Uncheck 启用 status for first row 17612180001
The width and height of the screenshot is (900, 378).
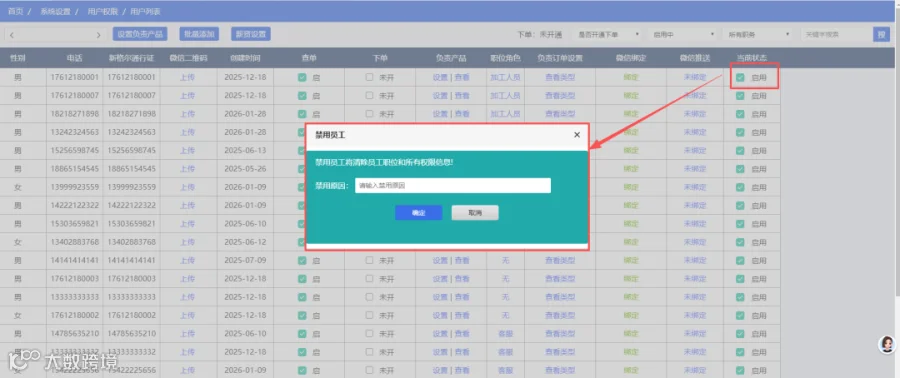[x=740, y=77]
